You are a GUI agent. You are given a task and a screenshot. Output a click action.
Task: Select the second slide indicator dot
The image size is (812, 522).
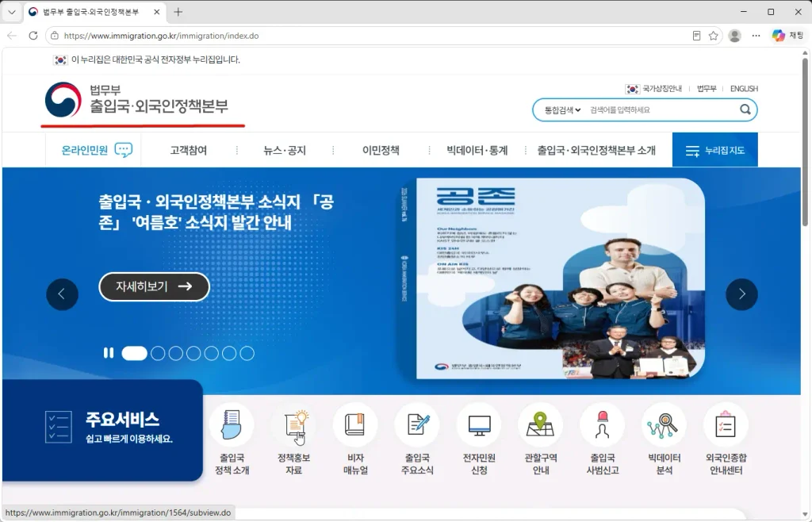(158, 353)
